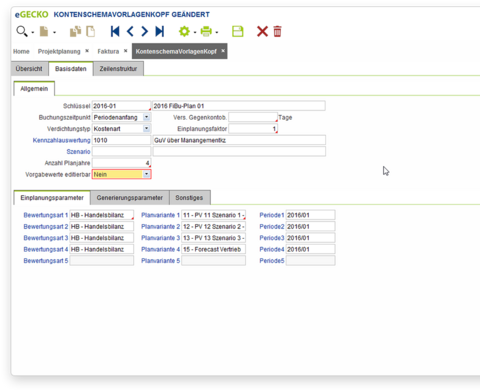Select the Basisdaten tab
This screenshot has width=480, height=391.
click(71, 69)
